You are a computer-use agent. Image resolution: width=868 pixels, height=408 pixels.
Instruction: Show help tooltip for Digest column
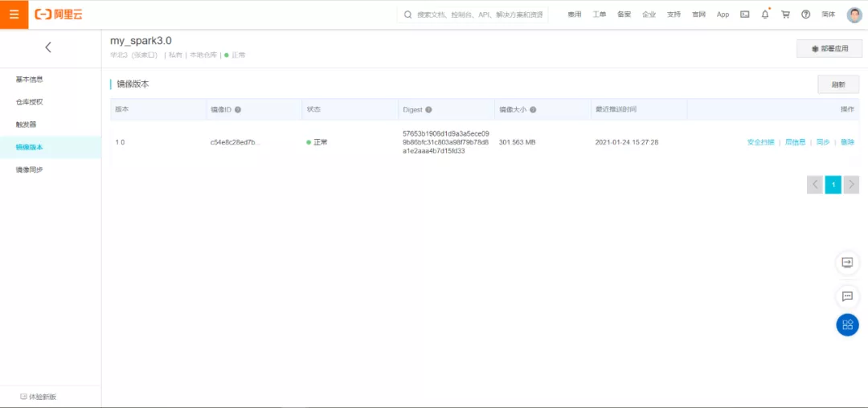[428, 109]
